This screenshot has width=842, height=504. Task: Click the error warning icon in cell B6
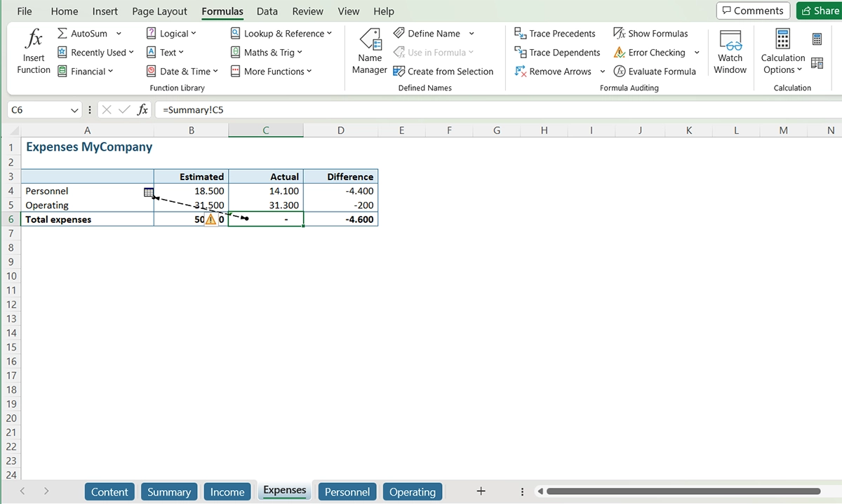coord(210,219)
